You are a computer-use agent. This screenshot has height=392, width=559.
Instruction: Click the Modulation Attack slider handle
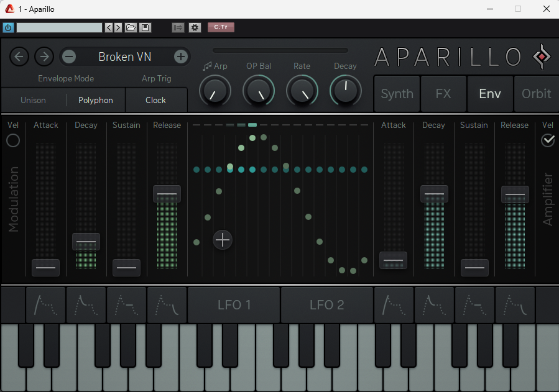coord(45,267)
